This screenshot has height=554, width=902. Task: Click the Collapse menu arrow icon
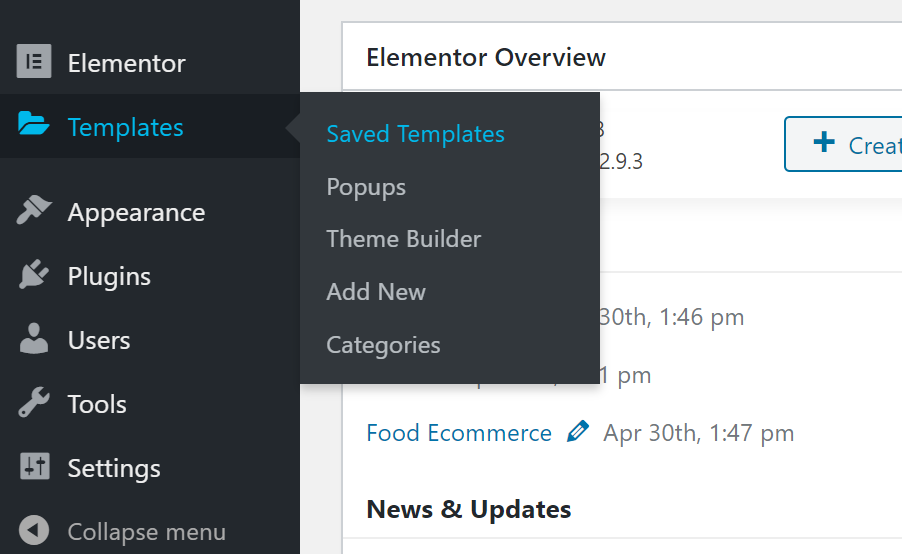(34, 530)
